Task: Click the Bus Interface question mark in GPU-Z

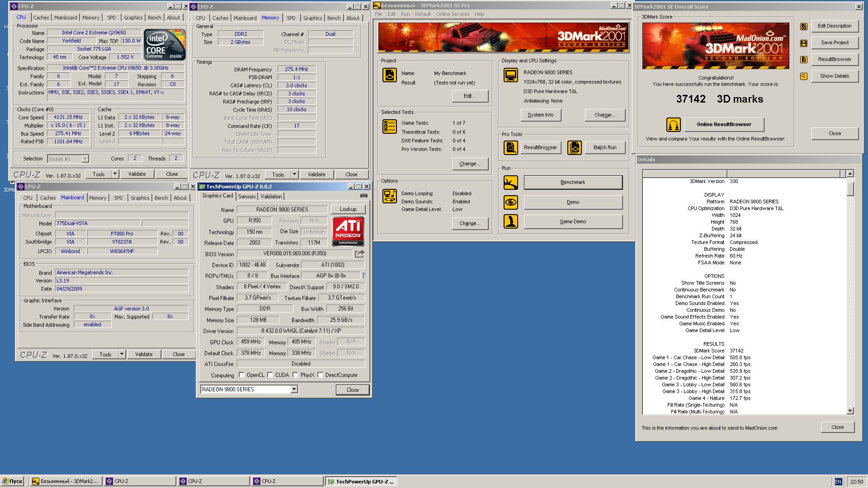Action: pyautogui.click(x=363, y=276)
